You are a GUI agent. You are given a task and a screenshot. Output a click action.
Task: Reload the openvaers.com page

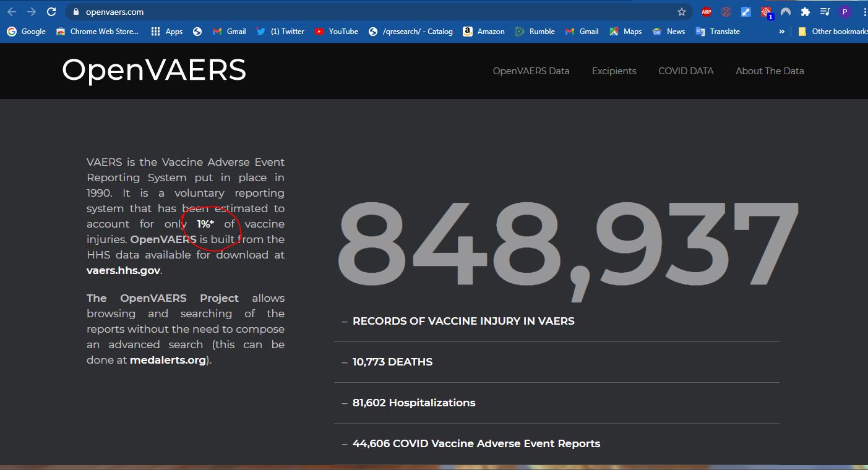tap(51, 12)
